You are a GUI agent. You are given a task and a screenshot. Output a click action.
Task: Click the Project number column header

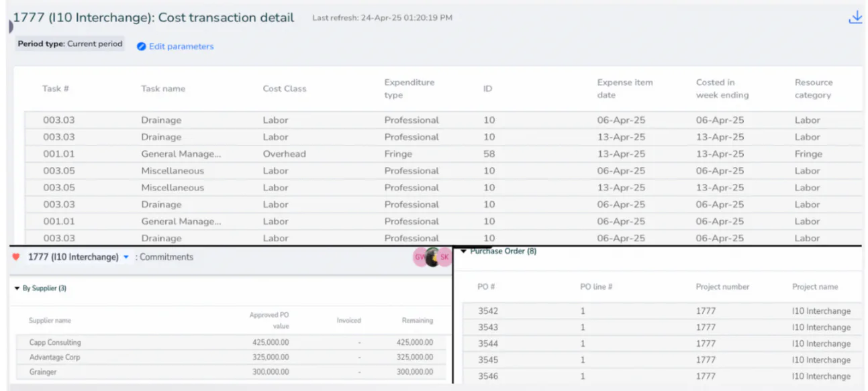click(722, 287)
